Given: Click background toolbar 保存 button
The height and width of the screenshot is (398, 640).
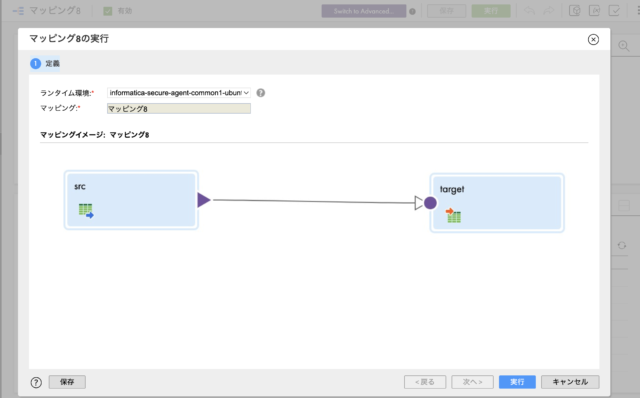Looking at the screenshot, I should pos(447,11).
